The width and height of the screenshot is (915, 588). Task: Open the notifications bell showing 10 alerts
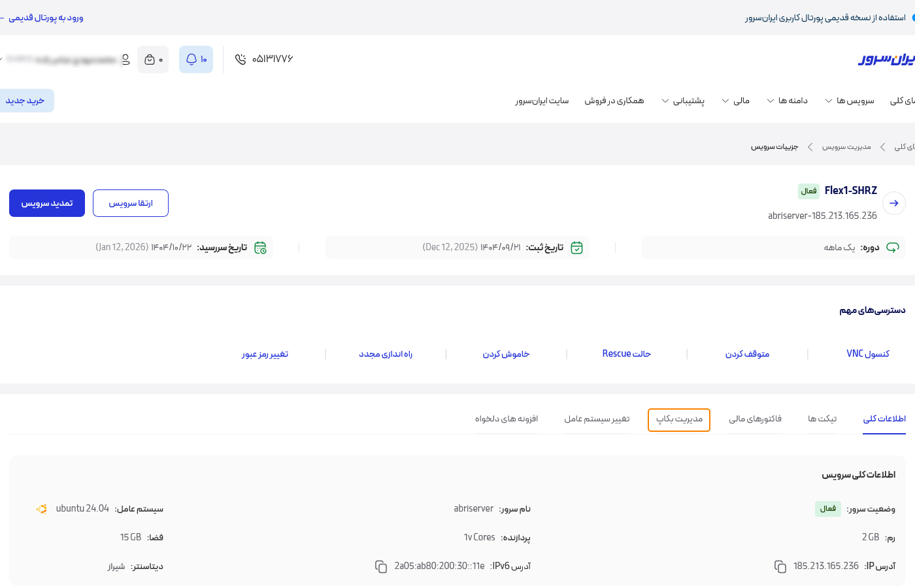pos(195,59)
